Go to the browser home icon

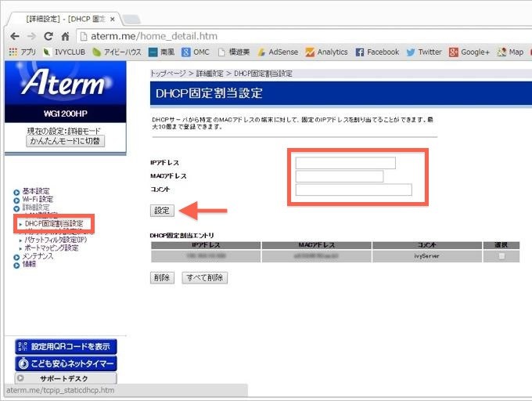click(x=66, y=36)
